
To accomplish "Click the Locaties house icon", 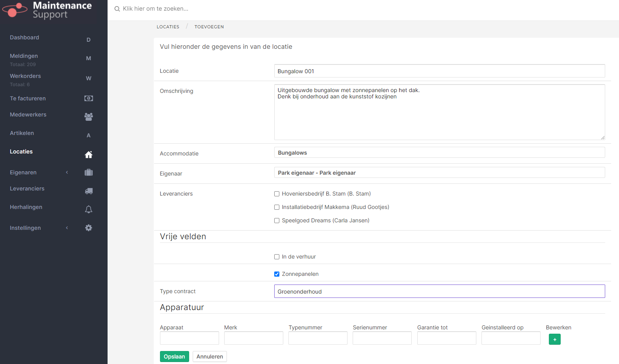I will tap(89, 155).
